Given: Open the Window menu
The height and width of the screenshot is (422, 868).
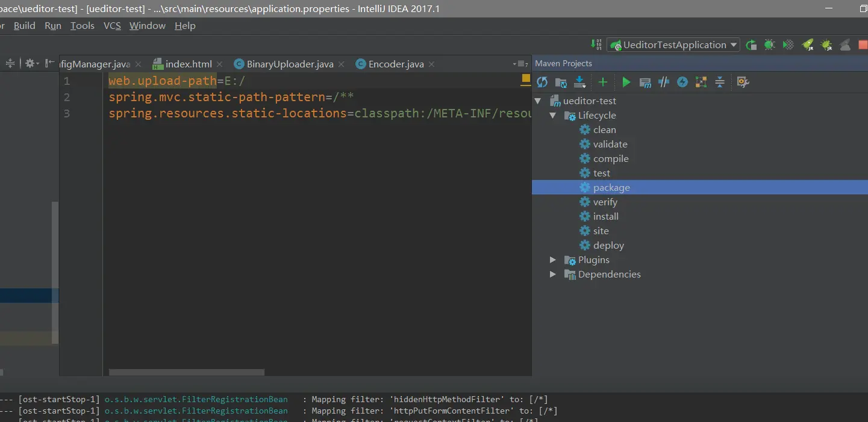Looking at the screenshot, I should [148, 26].
